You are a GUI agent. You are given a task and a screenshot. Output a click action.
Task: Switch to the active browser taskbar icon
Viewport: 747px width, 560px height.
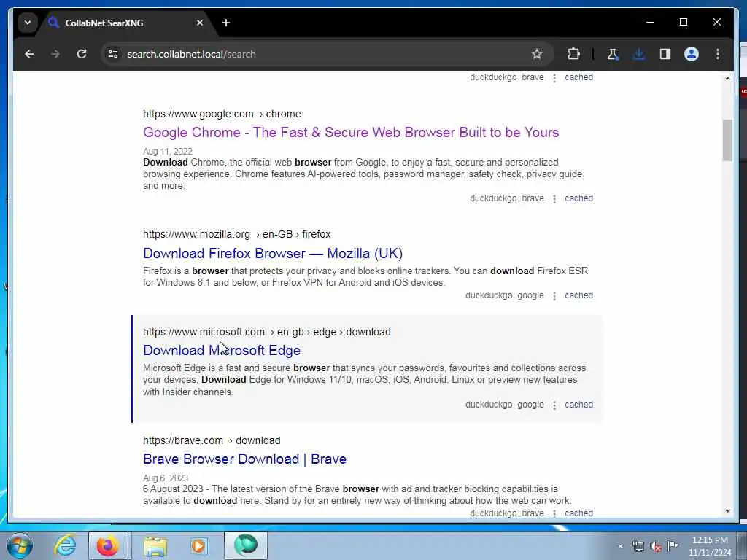pyautogui.click(x=245, y=545)
